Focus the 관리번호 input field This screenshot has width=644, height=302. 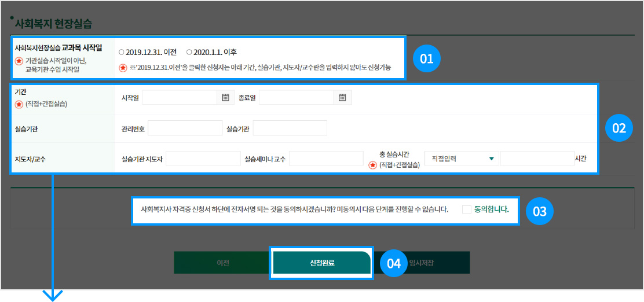tap(185, 128)
